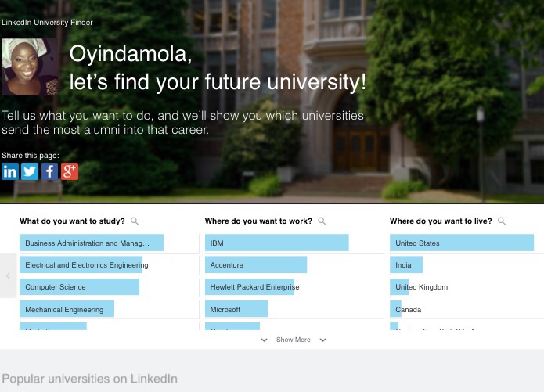
Task: Click search icon beside study question
Action: point(135,221)
